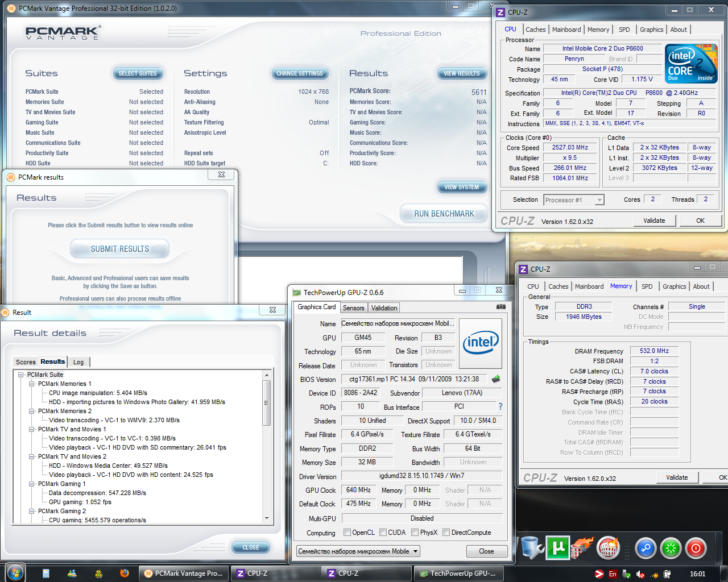This screenshot has height=582, width=728.
Task: Collapse the PCMark Gaming 2 node
Action: [32, 511]
